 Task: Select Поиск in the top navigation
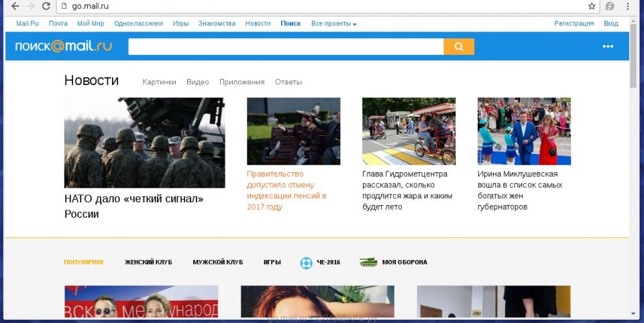(x=290, y=23)
